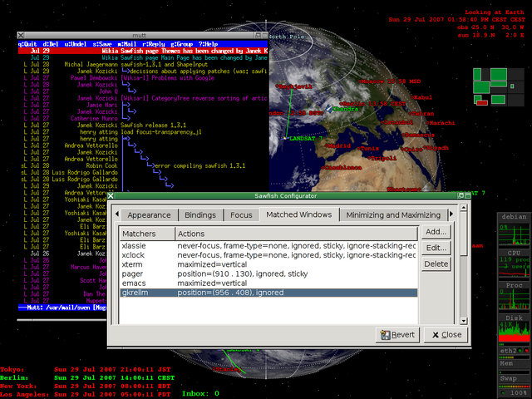Close the mutt window using its X icon
The width and height of the screenshot is (532, 399).
(x=21, y=35)
